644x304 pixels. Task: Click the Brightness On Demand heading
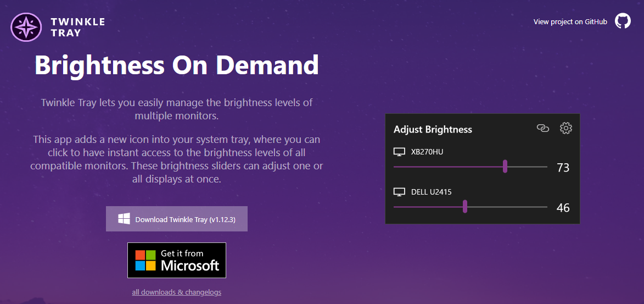click(x=177, y=64)
